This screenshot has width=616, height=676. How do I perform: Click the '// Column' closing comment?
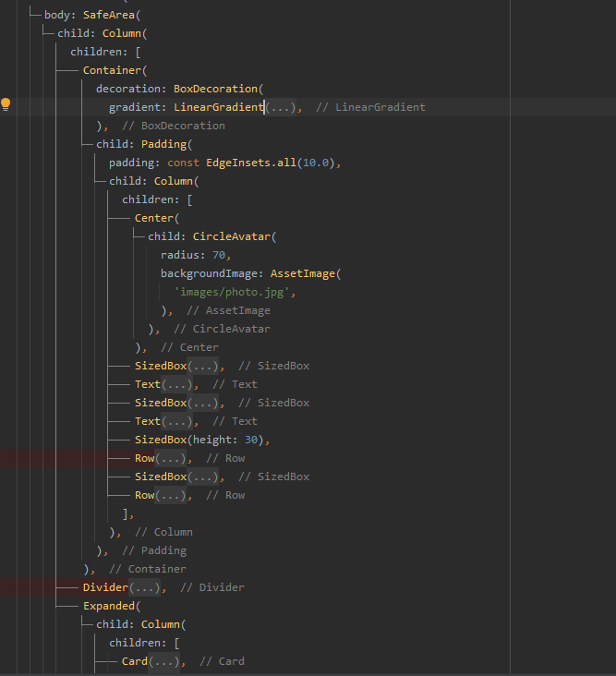(x=163, y=532)
